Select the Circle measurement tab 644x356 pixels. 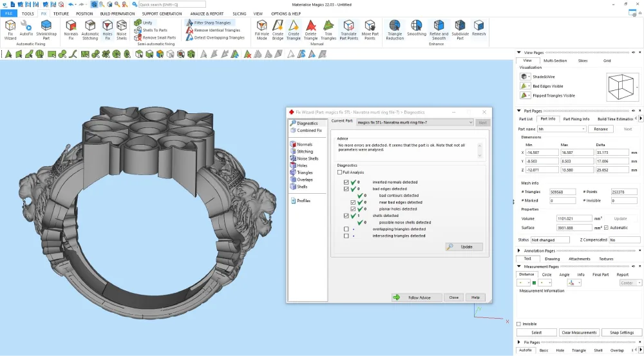547,275
